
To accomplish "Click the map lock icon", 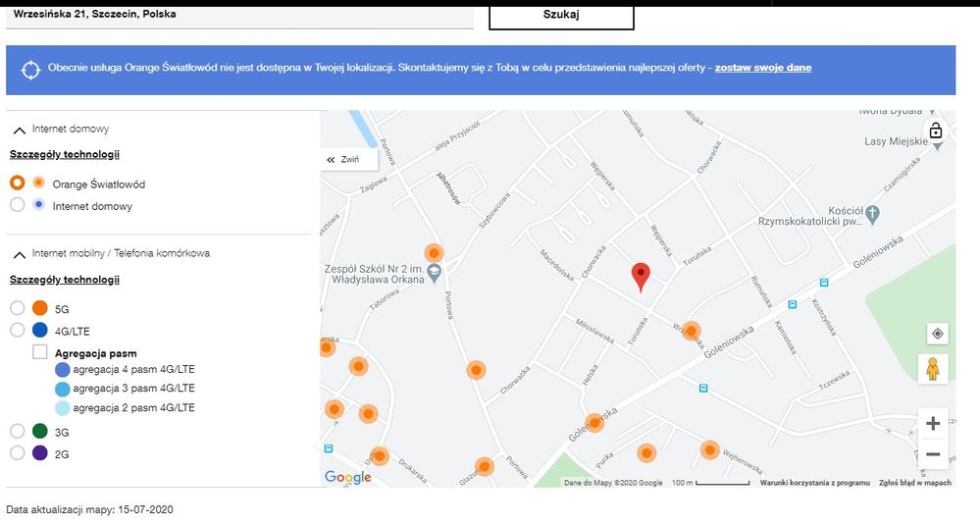I will pos(935,131).
